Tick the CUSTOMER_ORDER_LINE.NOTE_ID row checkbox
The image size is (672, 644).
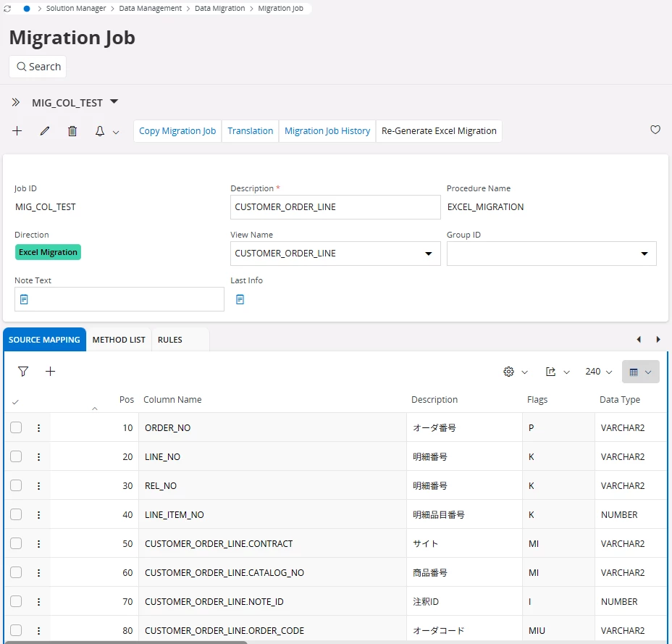pos(16,602)
